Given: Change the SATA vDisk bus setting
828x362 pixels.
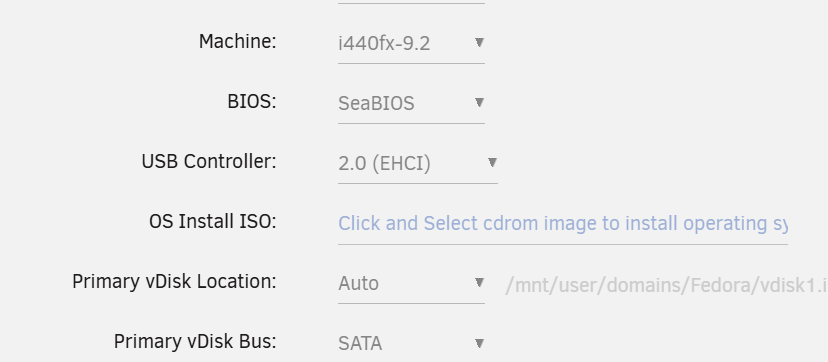Looking at the screenshot, I should [x=411, y=344].
